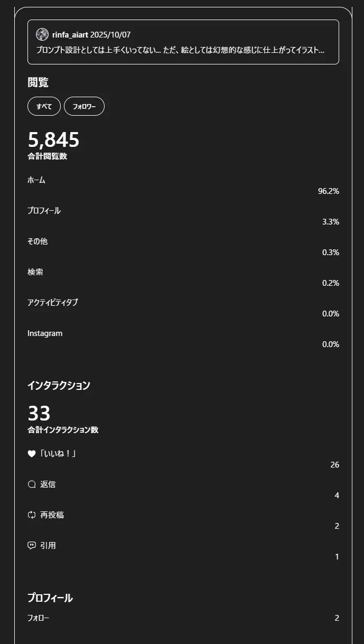
Task: Open the rinfa_aiart username link
Action: (x=70, y=35)
